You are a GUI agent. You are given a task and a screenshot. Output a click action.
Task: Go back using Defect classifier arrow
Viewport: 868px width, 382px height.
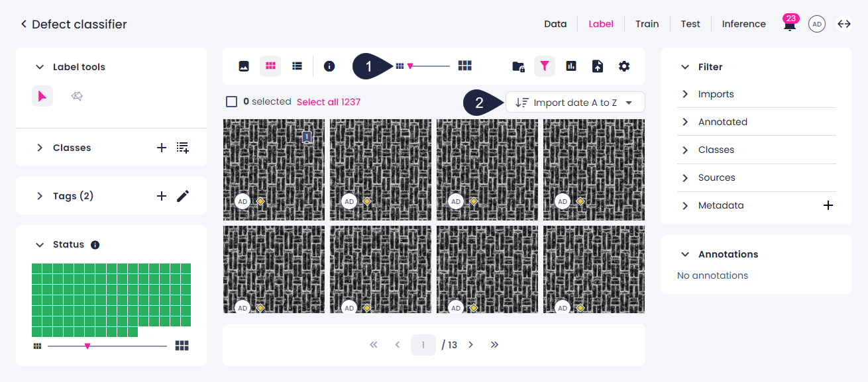click(x=24, y=24)
